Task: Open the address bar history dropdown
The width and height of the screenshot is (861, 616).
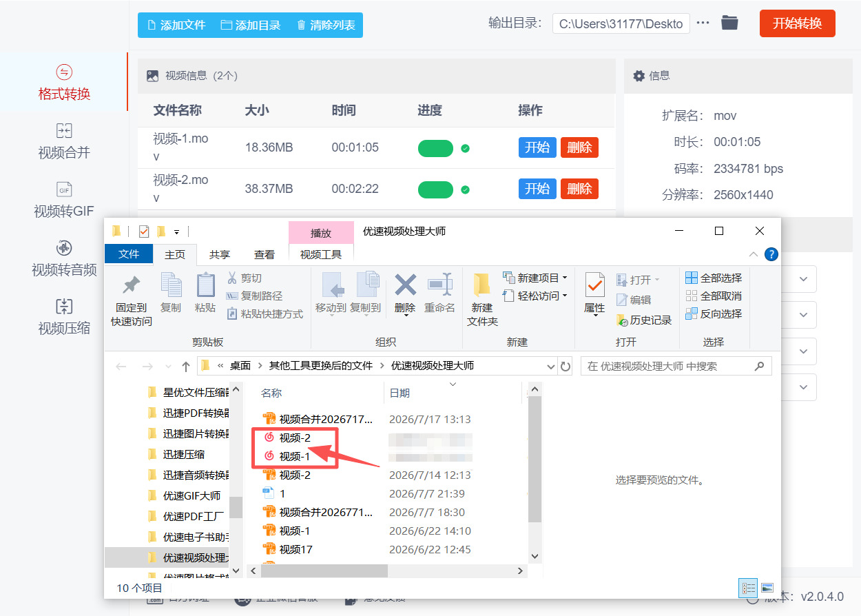Action: 550,367
